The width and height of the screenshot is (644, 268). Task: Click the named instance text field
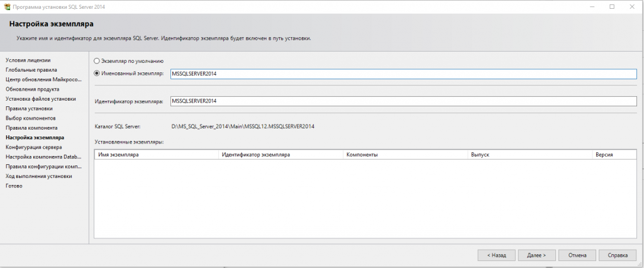403,74
